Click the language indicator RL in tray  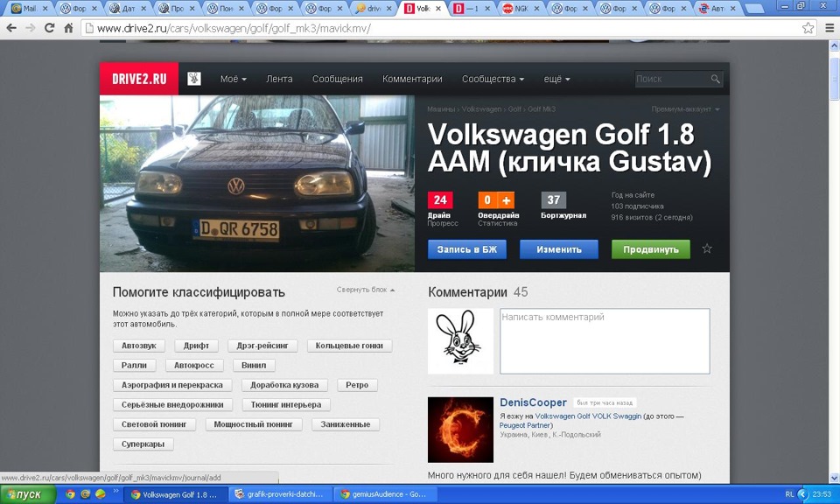[789, 494]
